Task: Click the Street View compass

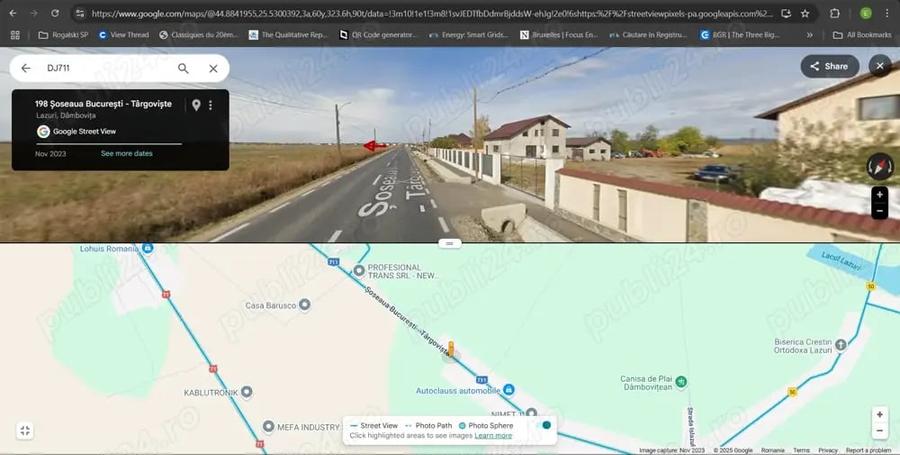Action: click(880, 167)
